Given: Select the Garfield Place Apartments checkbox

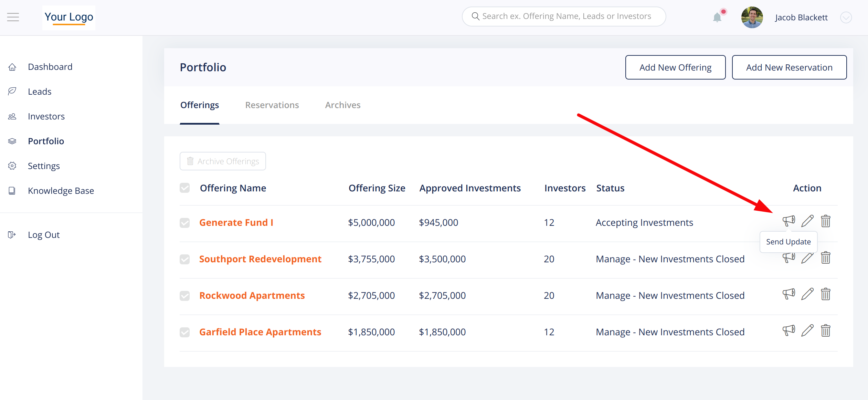Looking at the screenshot, I should pos(185,332).
